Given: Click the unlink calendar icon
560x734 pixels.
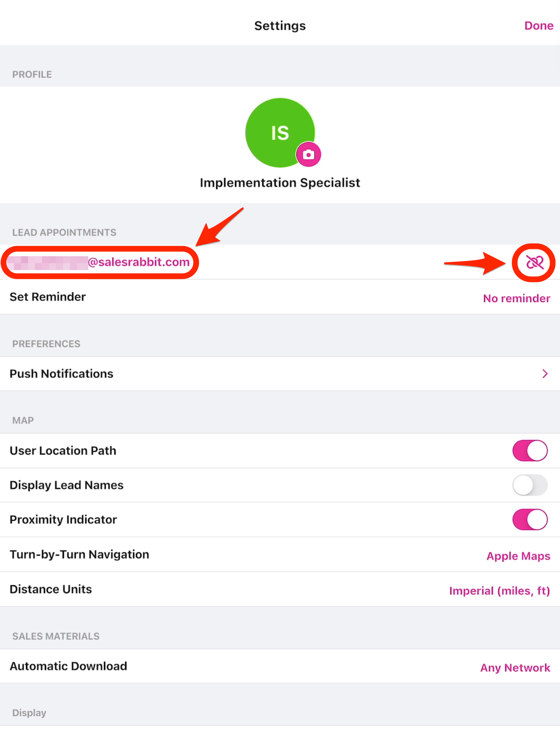Looking at the screenshot, I should tap(534, 262).
